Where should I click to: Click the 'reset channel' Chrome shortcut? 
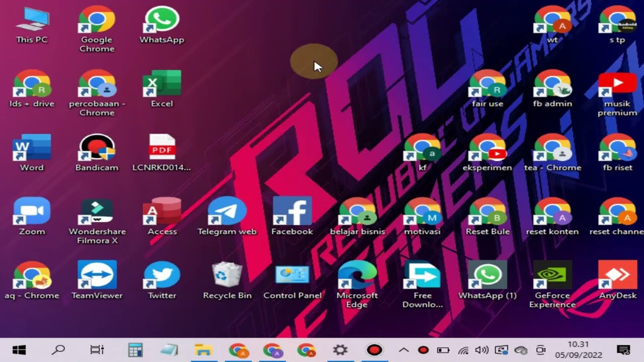617,217
